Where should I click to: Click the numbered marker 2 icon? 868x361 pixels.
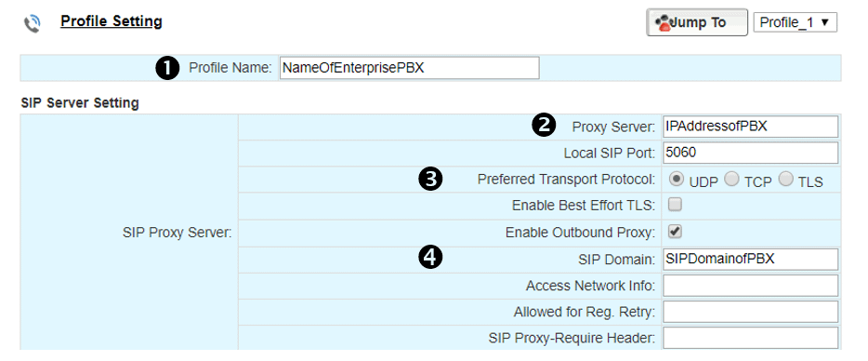pyautogui.click(x=544, y=127)
